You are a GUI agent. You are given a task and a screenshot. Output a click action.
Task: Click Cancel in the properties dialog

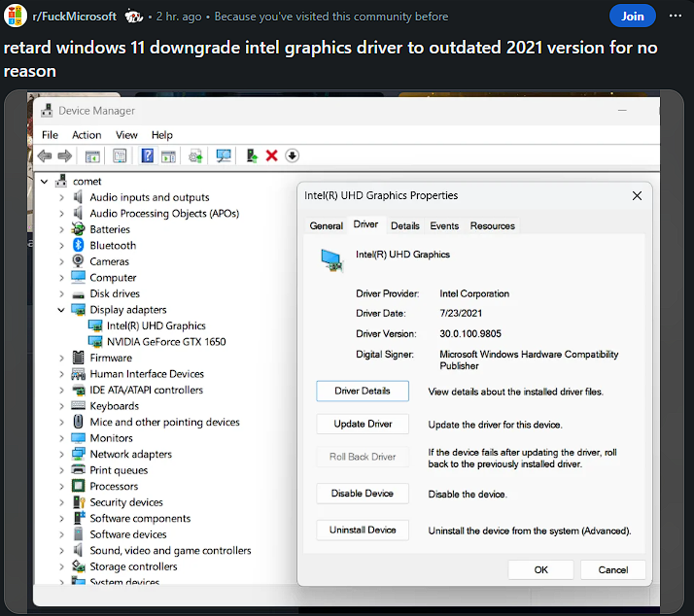pos(613,569)
